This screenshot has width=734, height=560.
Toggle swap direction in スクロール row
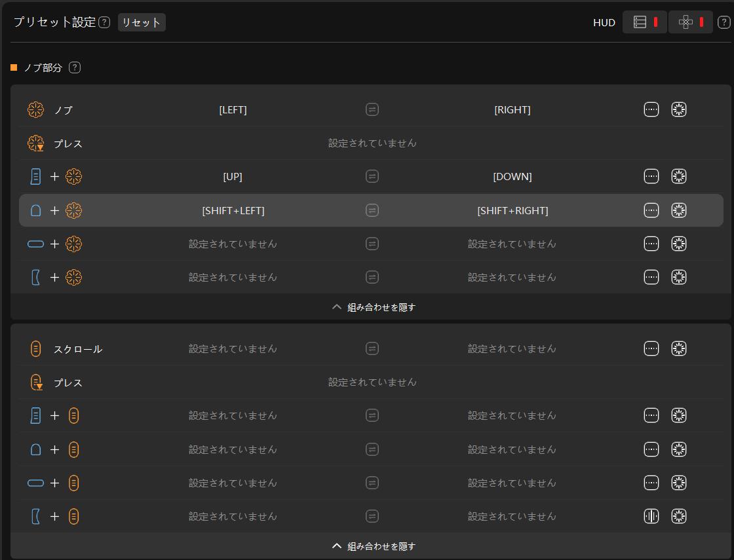pyautogui.click(x=372, y=349)
